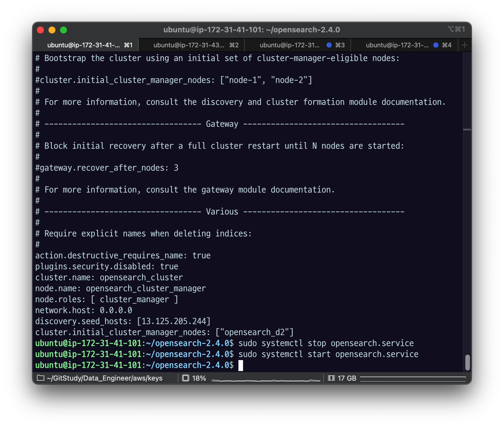The image size is (504, 427).
Task: Click the folder icon in status bar
Action: (41, 378)
